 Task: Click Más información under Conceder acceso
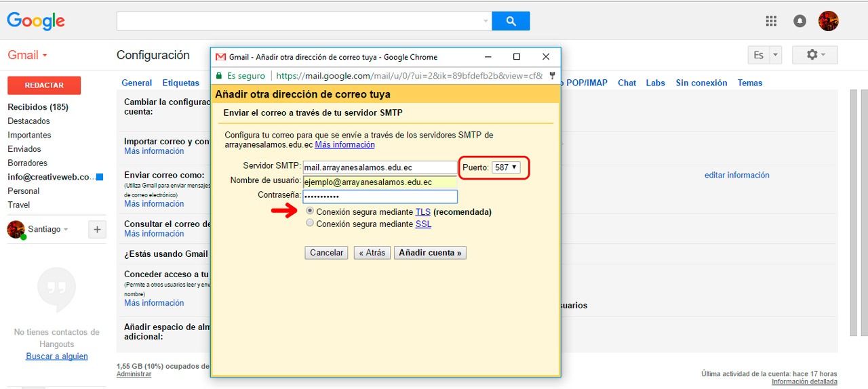pyautogui.click(x=154, y=303)
